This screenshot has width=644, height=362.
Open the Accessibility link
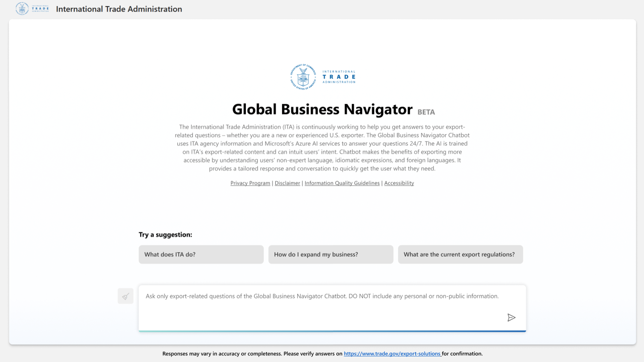tap(399, 183)
